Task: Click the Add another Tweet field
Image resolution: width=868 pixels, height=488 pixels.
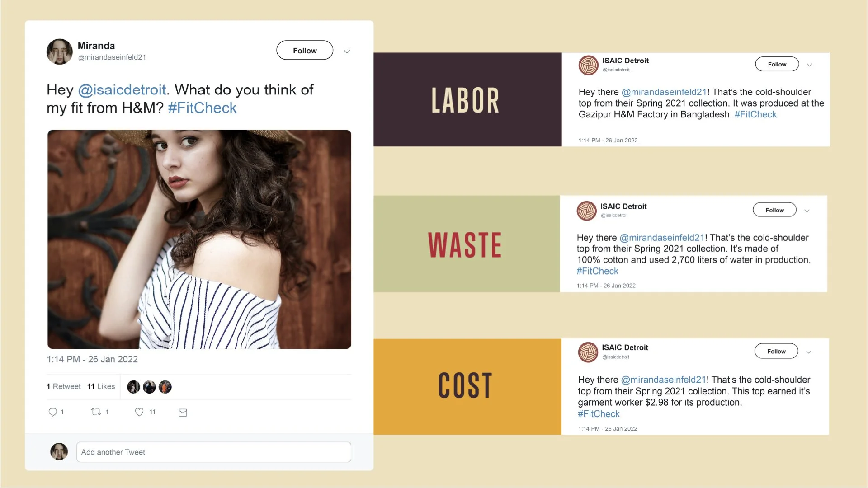Action: (x=214, y=452)
